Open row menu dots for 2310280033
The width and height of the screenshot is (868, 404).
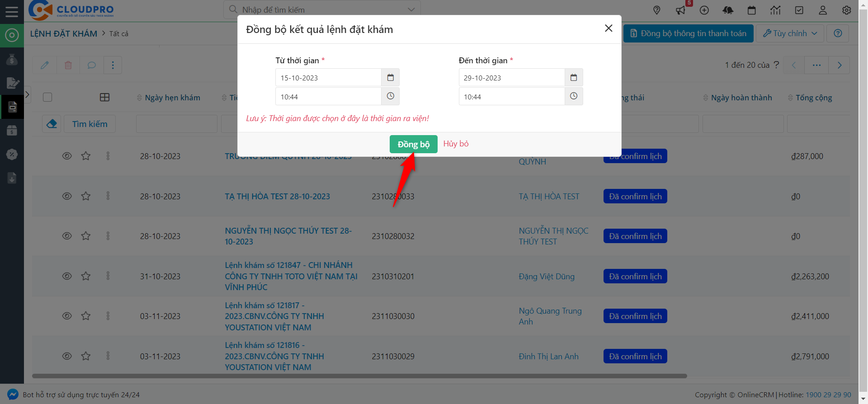pyautogui.click(x=108, y=196)
